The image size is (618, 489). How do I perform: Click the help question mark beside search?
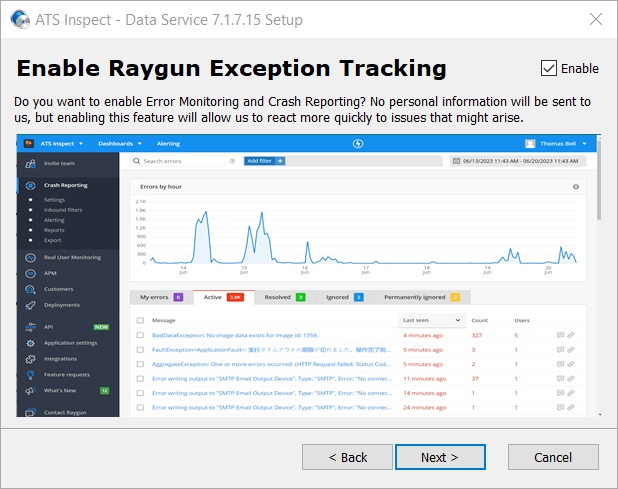[232, 161]
